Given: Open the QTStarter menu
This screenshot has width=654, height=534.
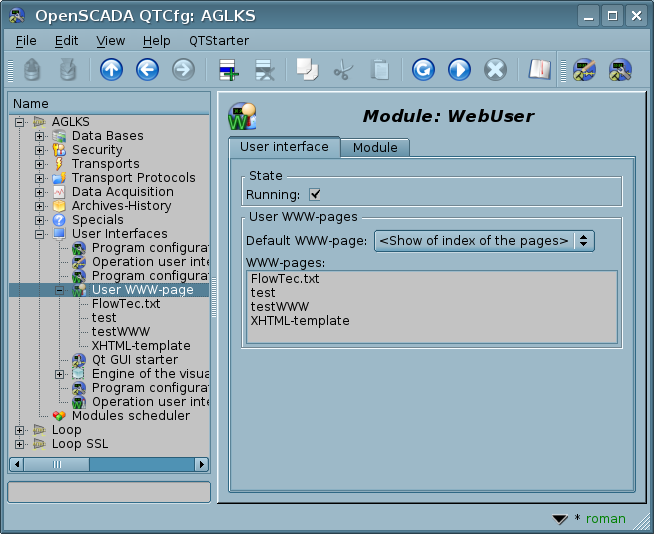Looking at the screenshot, I should pos(218,41).
